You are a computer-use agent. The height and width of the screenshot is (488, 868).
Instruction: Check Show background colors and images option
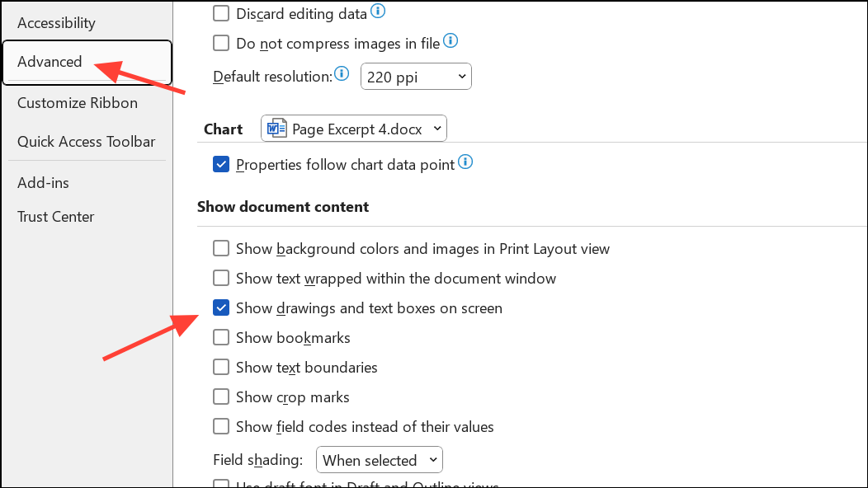coord(221,249)
